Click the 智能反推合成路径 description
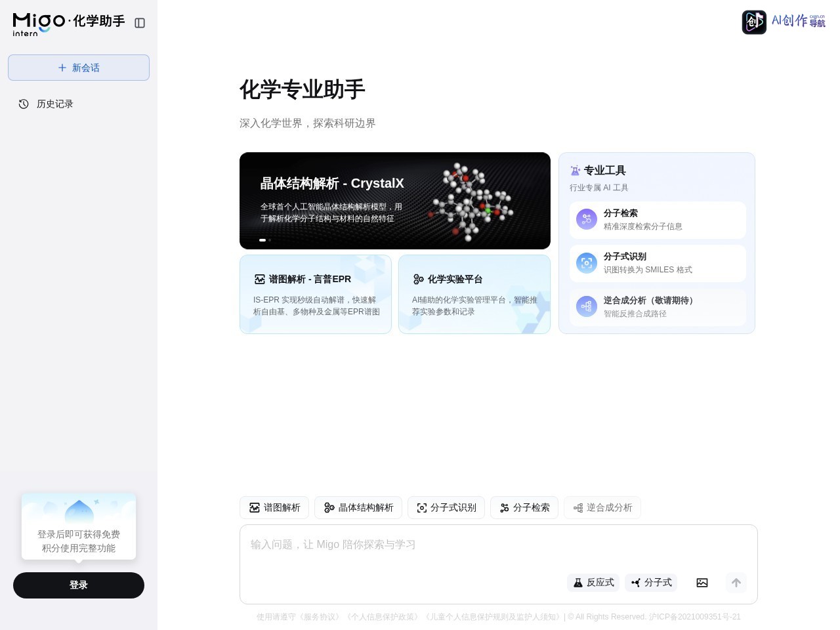840x630 pixels. click(x=635, y=314)
